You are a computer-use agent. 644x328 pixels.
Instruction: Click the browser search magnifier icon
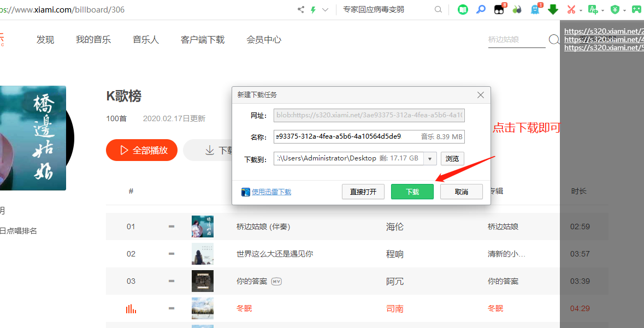tap(439, 9)
